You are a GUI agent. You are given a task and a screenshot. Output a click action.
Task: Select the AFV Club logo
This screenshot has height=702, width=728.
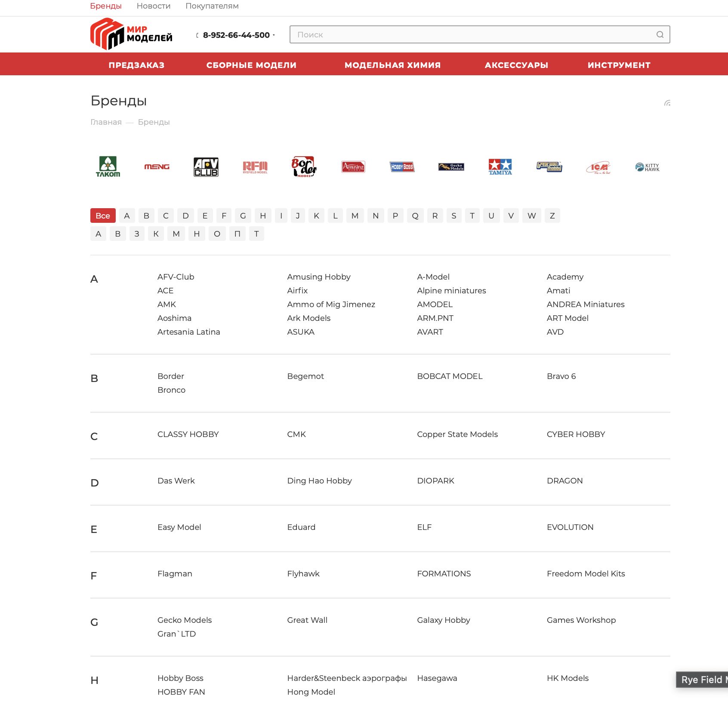click(x=206, y=166)
